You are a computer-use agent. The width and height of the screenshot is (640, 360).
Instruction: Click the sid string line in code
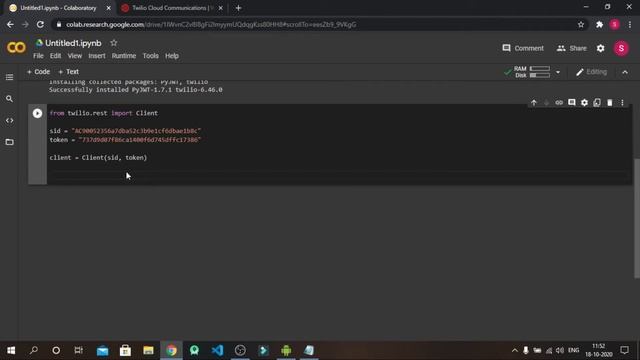coord(125,131)
